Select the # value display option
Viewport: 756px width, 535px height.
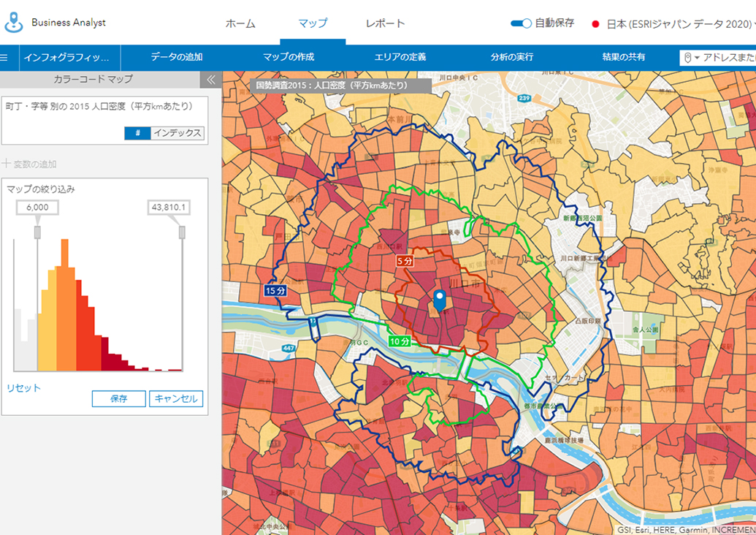(x=137, y=133)
